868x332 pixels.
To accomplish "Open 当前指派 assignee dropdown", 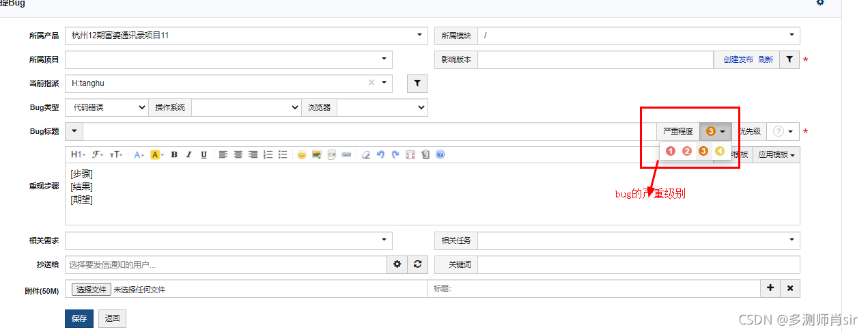I will (x=229, y=83).
